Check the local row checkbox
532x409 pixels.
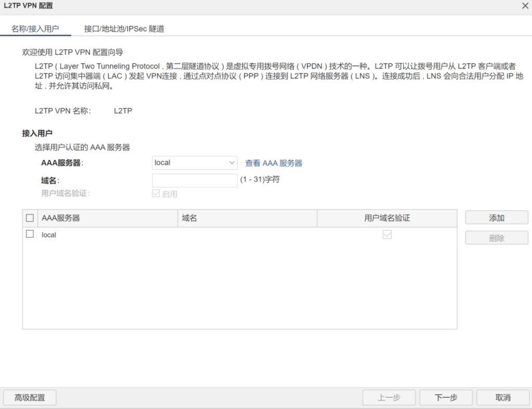[30, 234]
